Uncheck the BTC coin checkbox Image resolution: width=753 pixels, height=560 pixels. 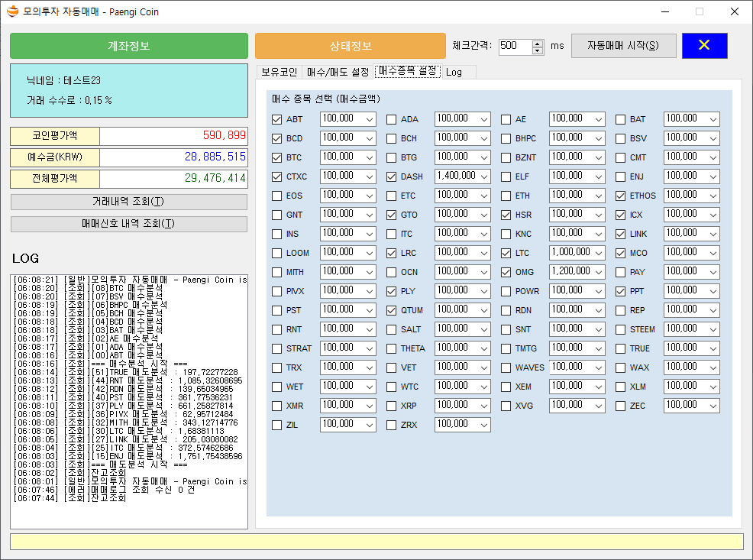pyautogui.click(x=276, y=157)
